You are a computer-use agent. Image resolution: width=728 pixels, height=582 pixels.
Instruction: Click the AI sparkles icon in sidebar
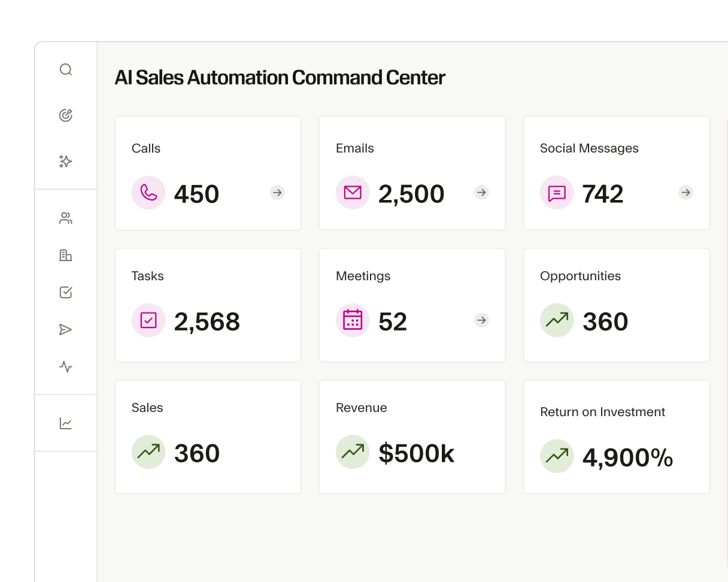66,161
